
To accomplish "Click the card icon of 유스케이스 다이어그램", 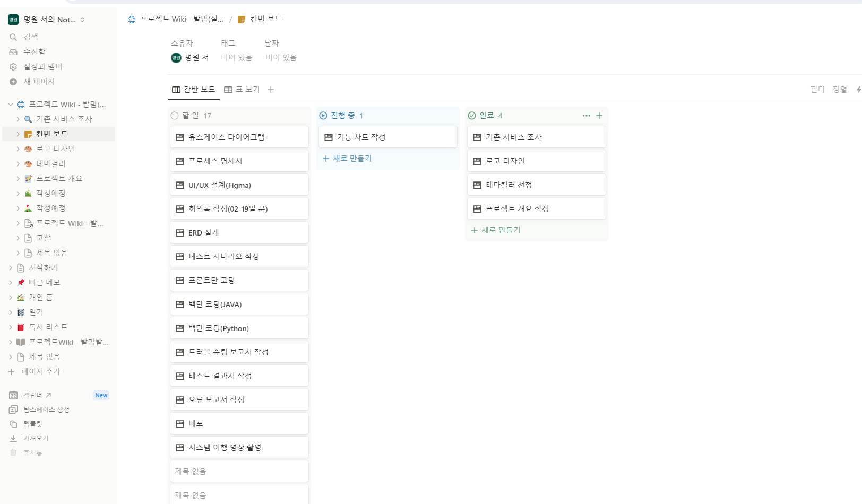I will 180,137.
